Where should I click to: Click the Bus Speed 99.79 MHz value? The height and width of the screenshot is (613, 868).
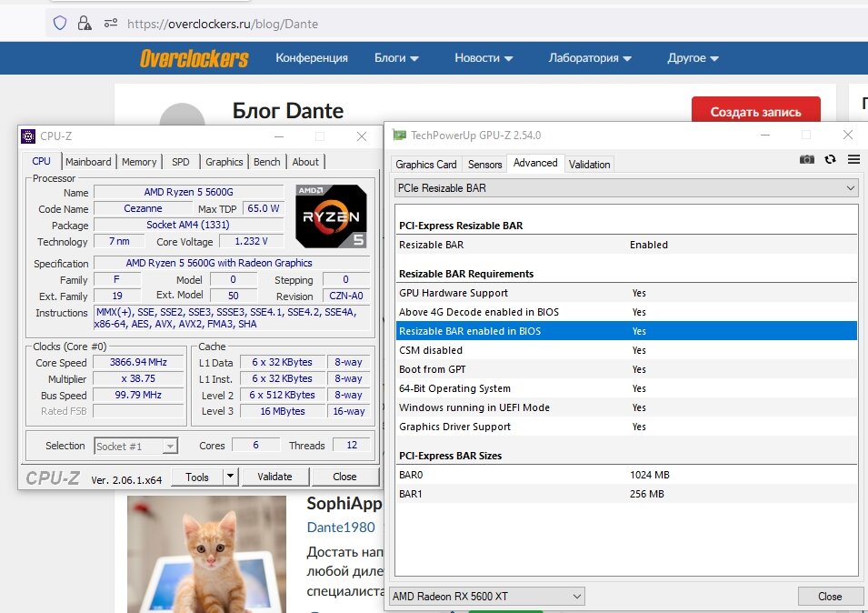tap(138, 395)
